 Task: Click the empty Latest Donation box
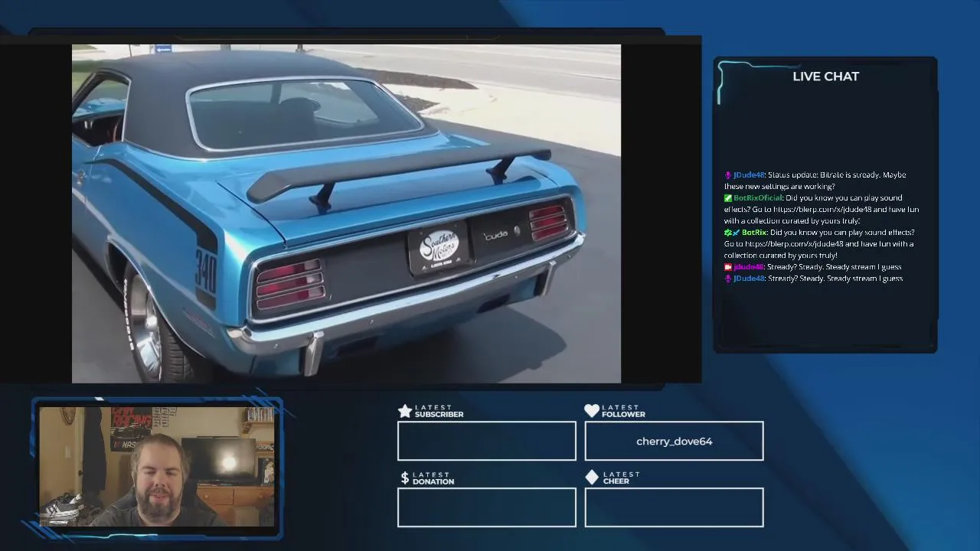[x=487, y=507]
